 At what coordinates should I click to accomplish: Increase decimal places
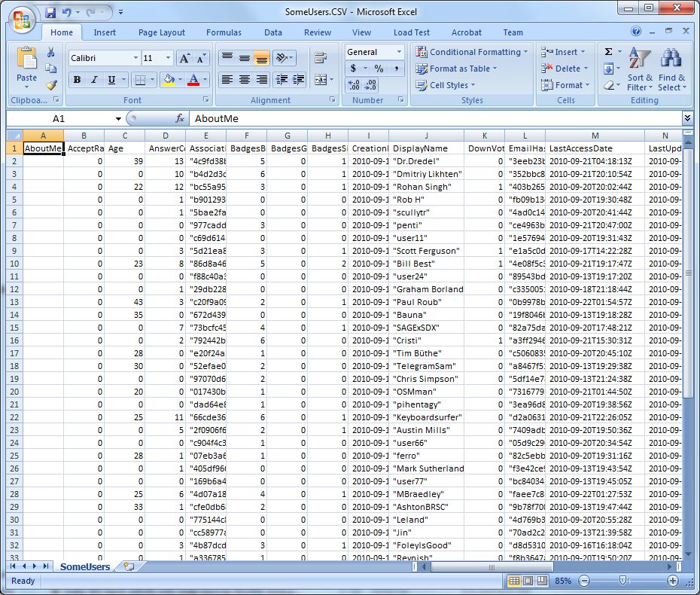354,85
